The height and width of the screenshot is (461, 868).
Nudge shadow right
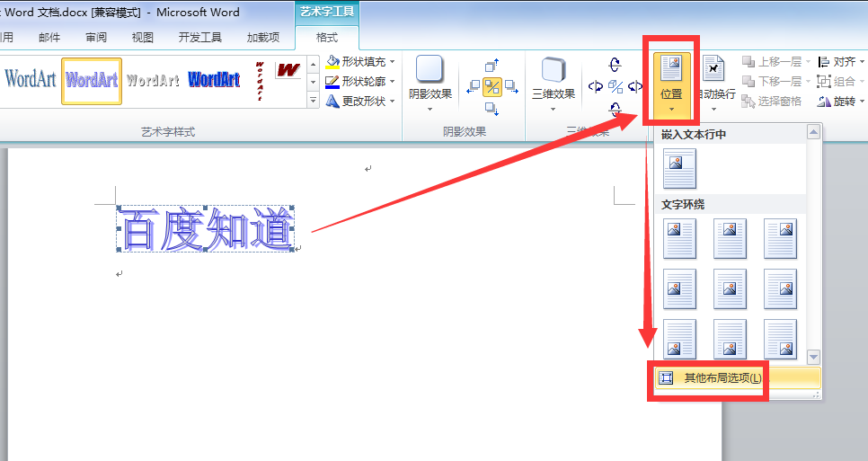coord(511,86)
